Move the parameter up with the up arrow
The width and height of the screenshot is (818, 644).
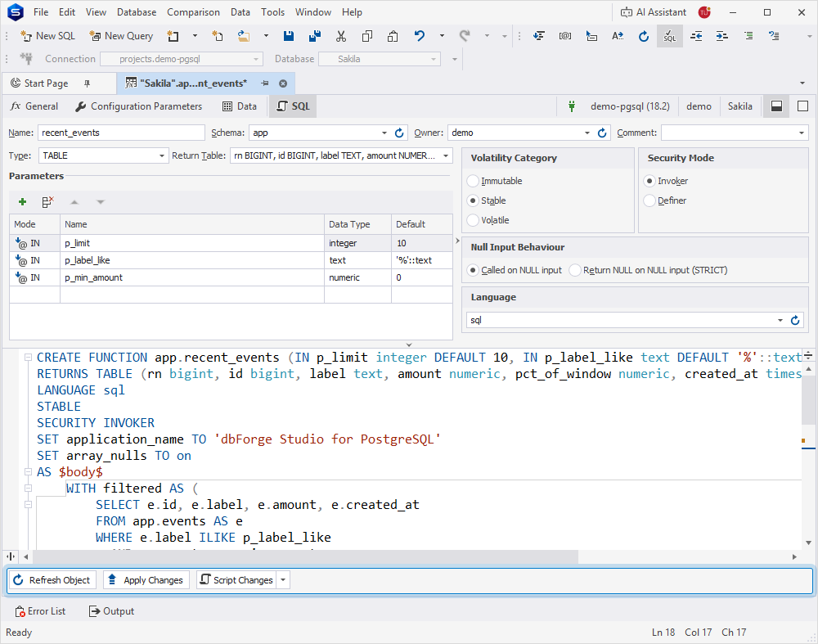point(74,202)
